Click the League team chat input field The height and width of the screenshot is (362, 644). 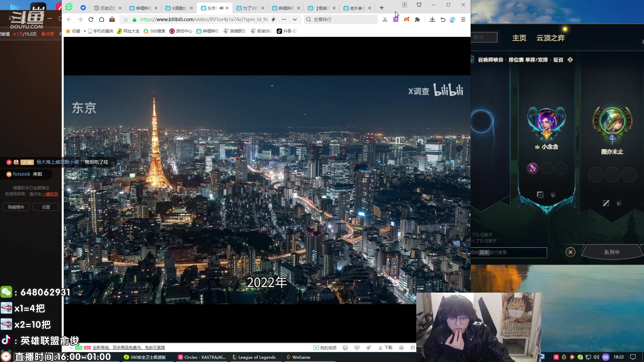pyautogui.click(x=509, y=252)
